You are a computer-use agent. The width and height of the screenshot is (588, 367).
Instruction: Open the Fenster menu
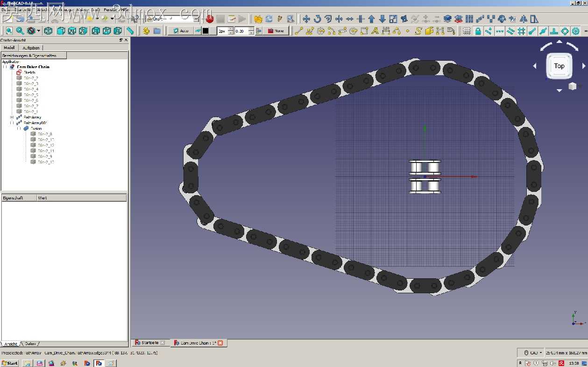tap(111, 9)
